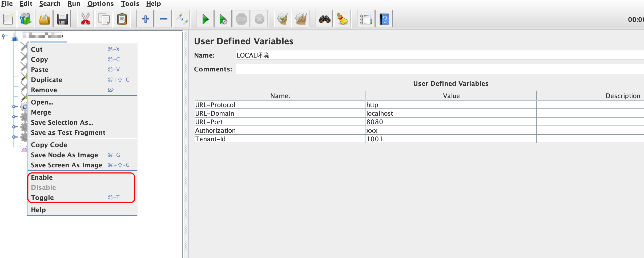
Task: Click Enable in the context menu
Action: [82, 177]
